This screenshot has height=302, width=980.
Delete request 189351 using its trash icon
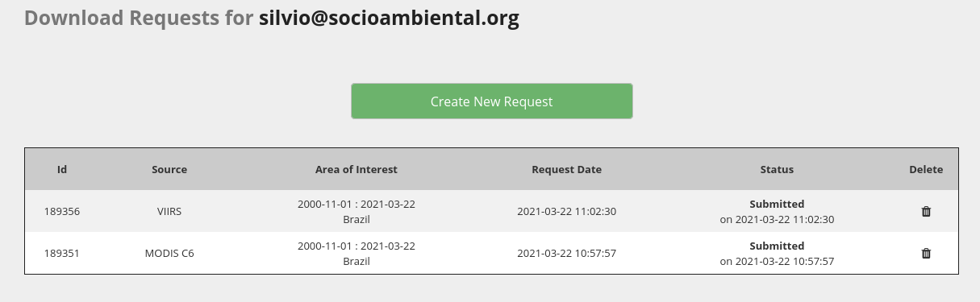926,254
